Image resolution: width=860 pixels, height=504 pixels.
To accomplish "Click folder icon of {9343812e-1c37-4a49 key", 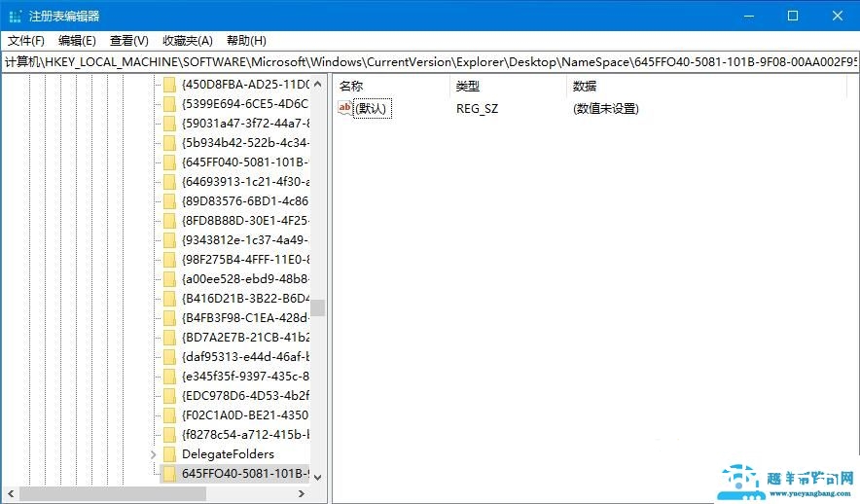I will 169,240.
